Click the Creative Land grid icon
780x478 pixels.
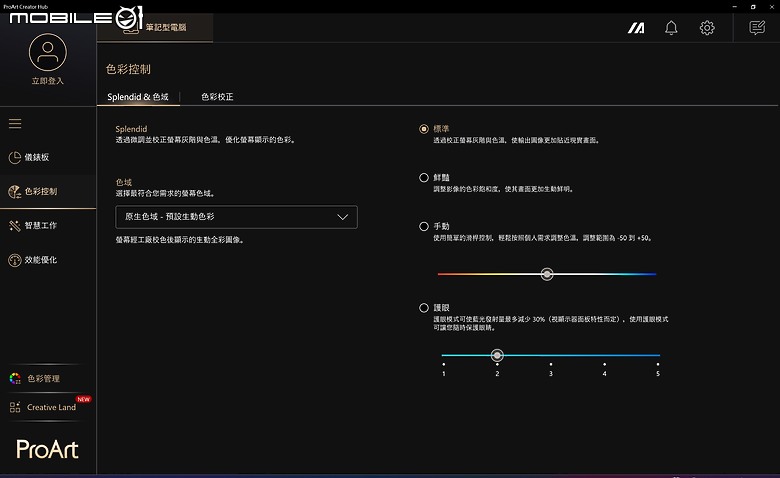[x=15, y=407]
